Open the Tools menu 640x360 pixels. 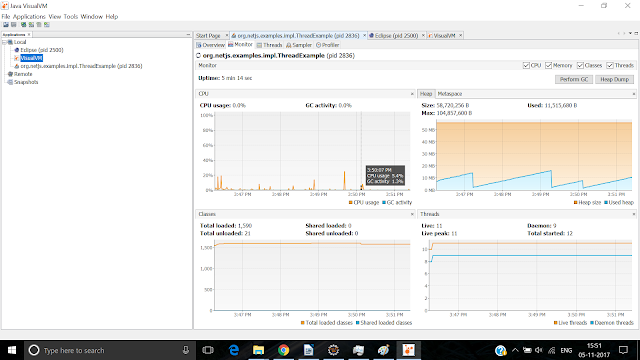[x=71, y=17]
